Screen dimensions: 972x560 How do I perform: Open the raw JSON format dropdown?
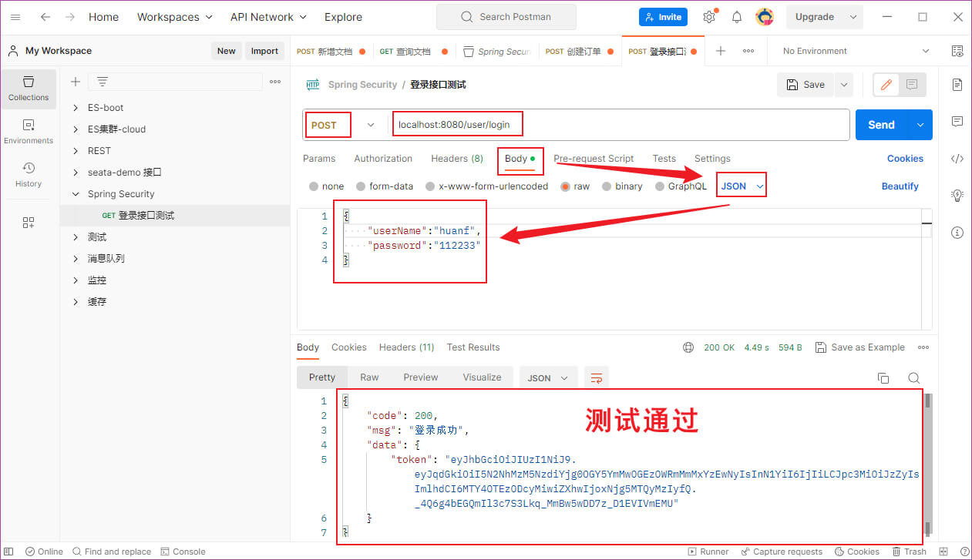click(742, 186)
